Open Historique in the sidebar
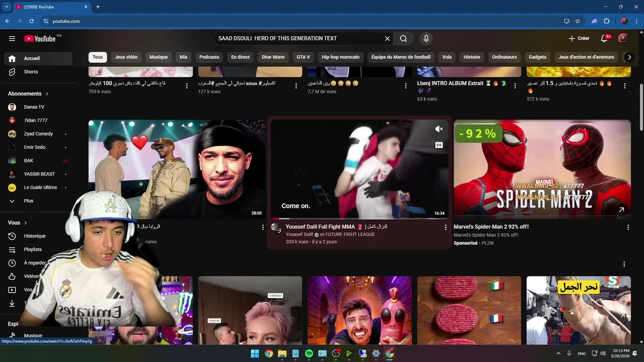Image resolution: width=644 pixels, height=362 pixels. tap(38, 236)
